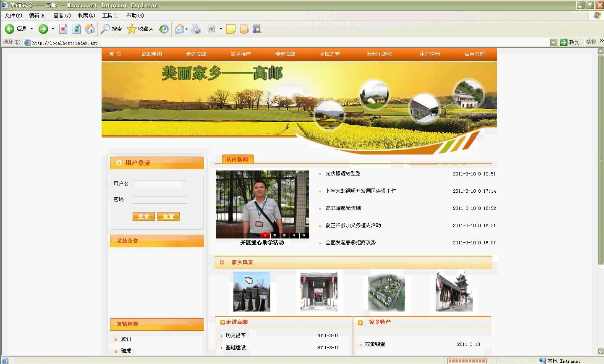Open the Home page icon
The height and width of the screenshot is (364, 604).
pyautogui.click(x=90, y=29)
